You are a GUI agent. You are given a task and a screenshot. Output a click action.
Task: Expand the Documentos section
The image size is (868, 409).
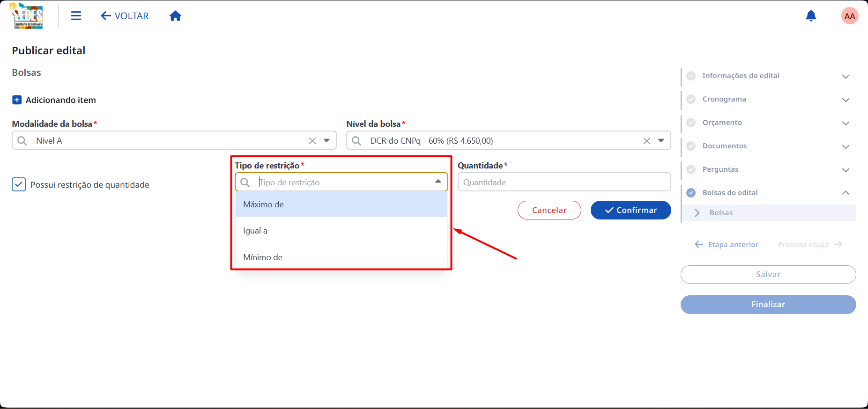846,146
